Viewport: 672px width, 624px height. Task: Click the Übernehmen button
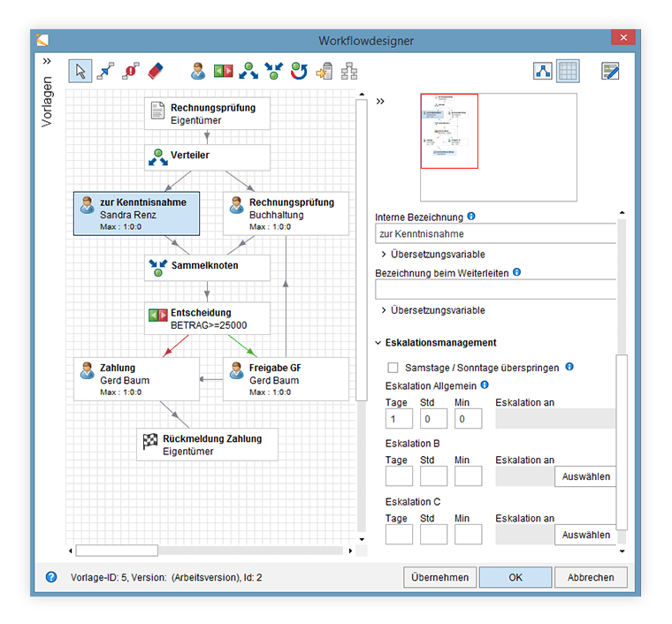tap(439, 577)
